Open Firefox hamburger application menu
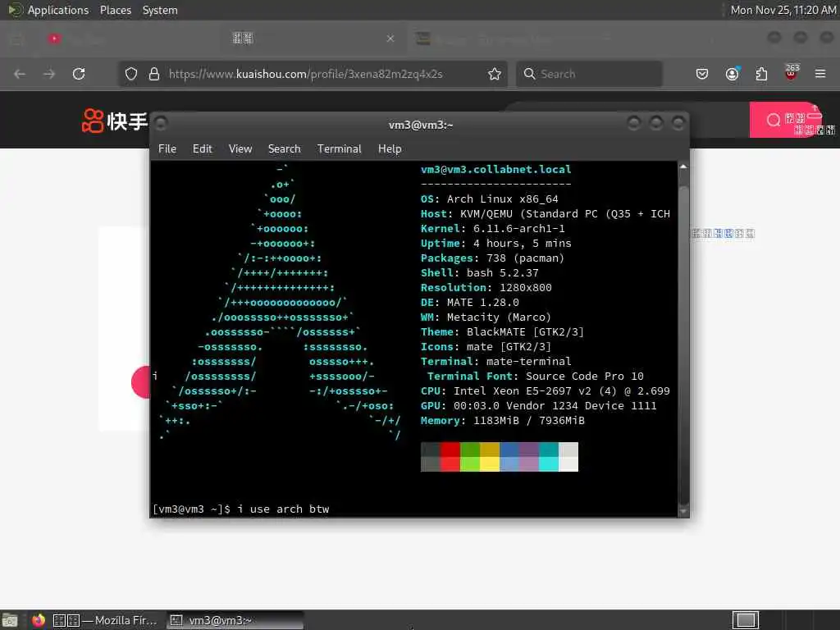This screenshot has height=630, width=840. [x=820, y=74]
